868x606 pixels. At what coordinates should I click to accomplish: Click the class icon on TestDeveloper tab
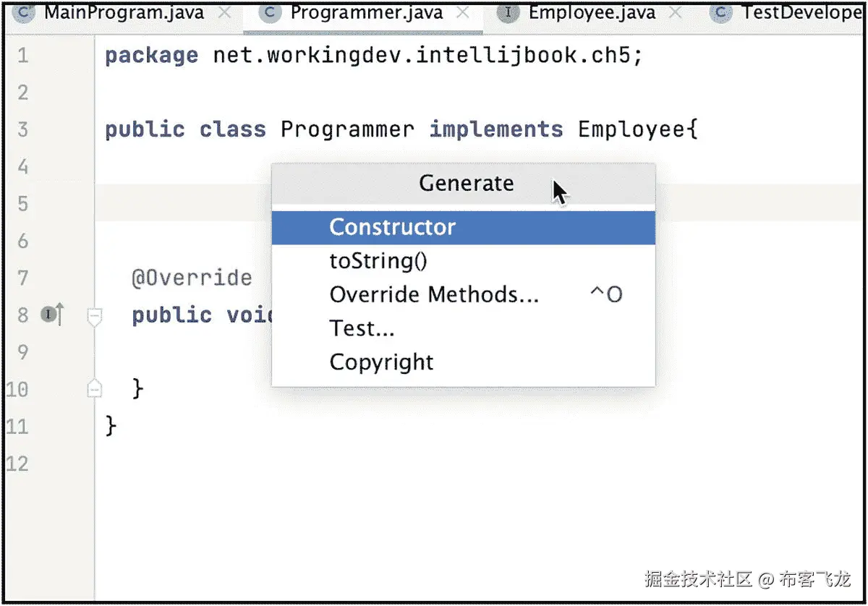point(721,13)
